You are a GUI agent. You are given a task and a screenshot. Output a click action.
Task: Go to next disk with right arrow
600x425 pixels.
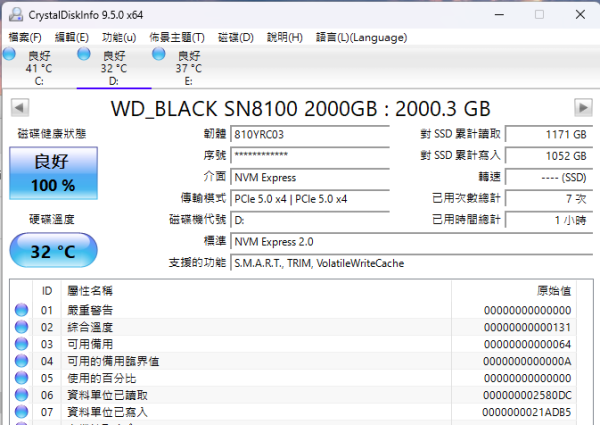tap(583, 107)
